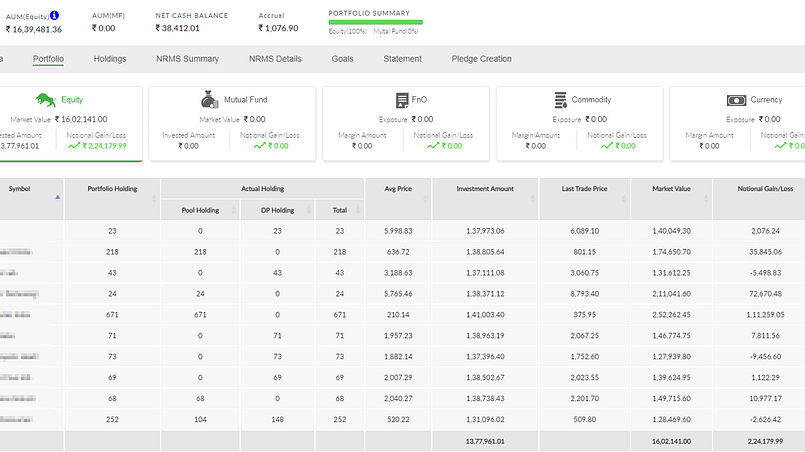Select the FnO card title
Screen dimensions: 805x452
(x=419, y=100)
